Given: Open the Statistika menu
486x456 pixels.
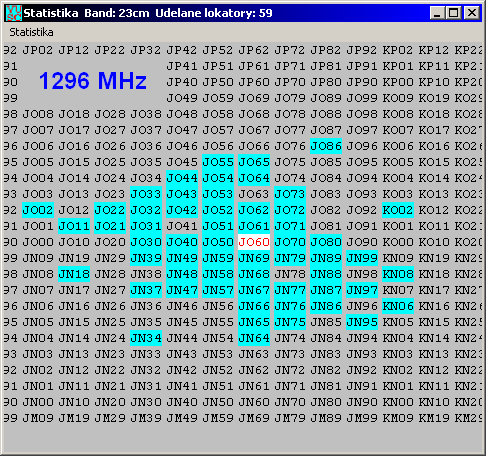Looking at the screenshot, I should pos(31,32).
